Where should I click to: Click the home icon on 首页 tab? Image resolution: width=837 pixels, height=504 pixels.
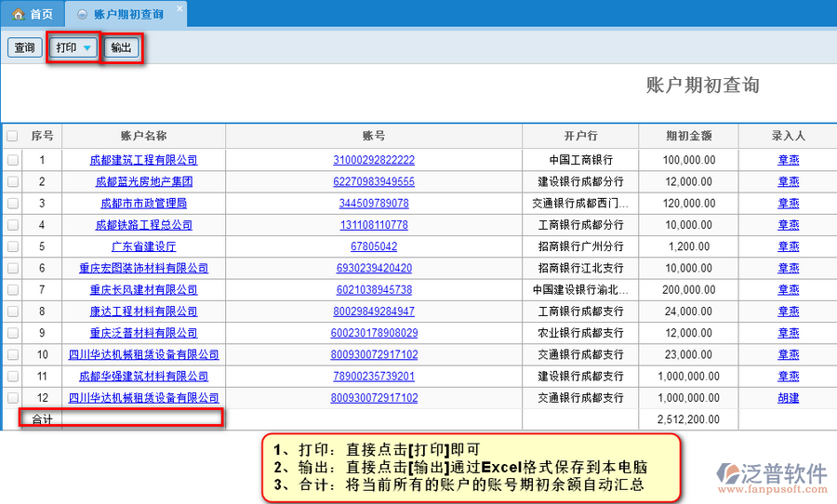click(x=18, y=15)
